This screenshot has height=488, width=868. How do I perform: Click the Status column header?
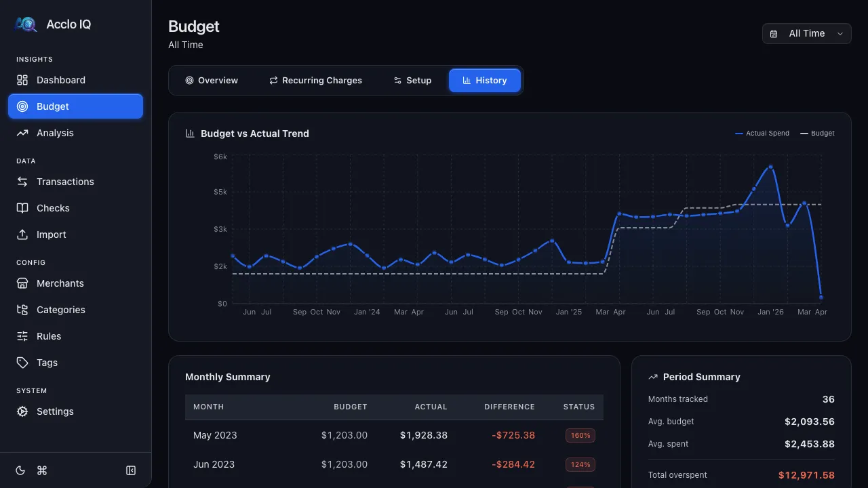pyautogui.click(x=579, y=407)
